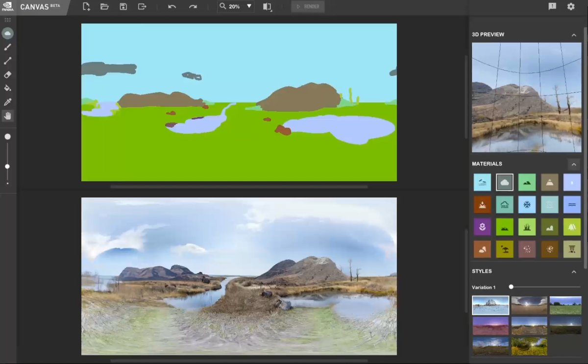This screenshot has width=588, height=364.
Task: Toggle the split view layout button
Action: (x=267, y=6)
